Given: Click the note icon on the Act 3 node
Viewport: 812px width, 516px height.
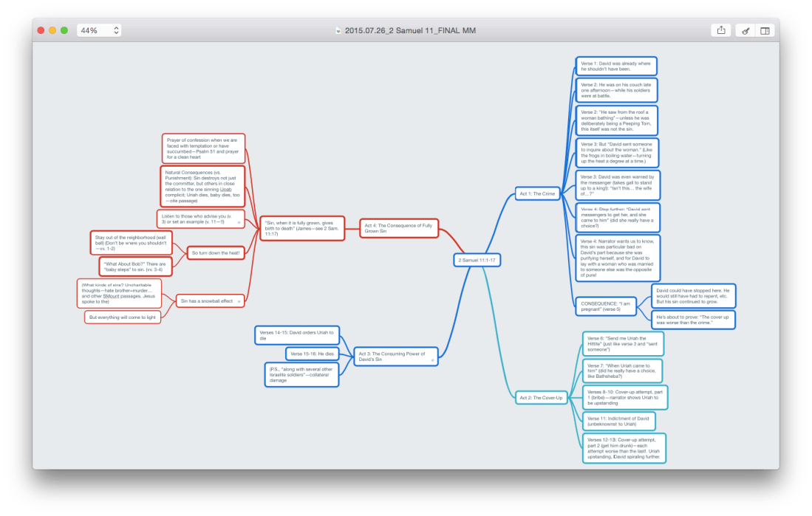Looking at the screenshot, I should 432,361.
